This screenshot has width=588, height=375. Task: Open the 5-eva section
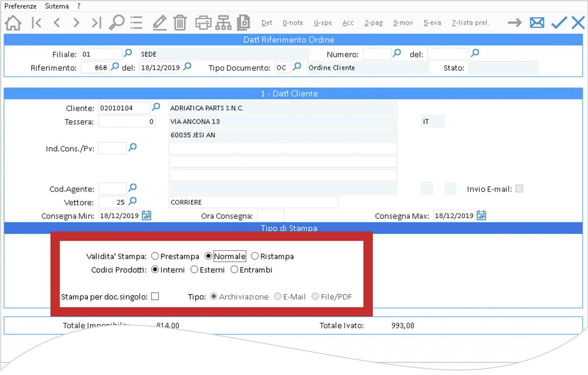[432, 23]
